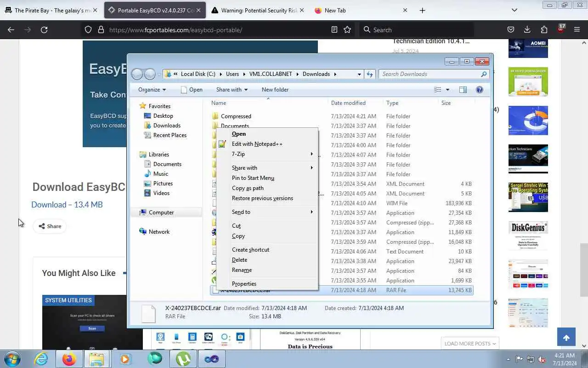Click New folder in Explorer toolbar
This screenshot has height=368, width=588.
(x=275, y=90)
